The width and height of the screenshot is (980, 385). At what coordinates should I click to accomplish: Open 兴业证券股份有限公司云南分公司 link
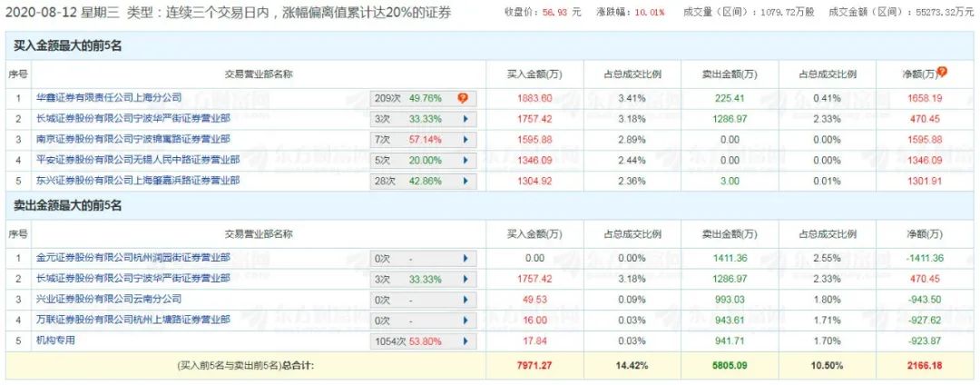tap(109, 299)
